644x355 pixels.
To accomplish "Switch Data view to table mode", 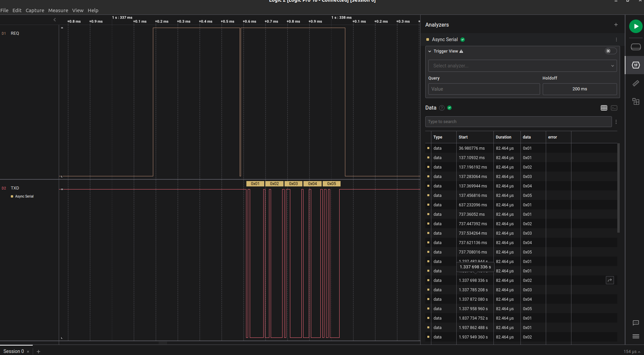I will click(x=604, y=108).
